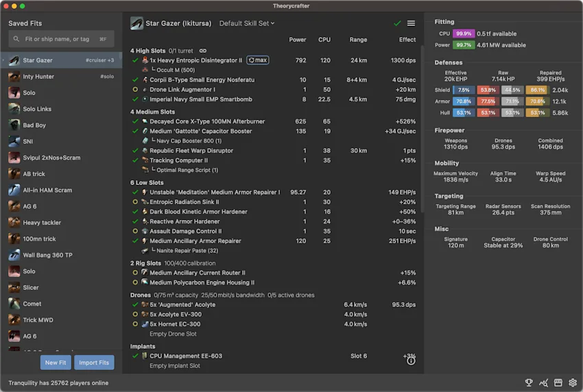Click the Tranquility players online status text
Viewport: 583px width, 392px height.
(x=58, y=382)
